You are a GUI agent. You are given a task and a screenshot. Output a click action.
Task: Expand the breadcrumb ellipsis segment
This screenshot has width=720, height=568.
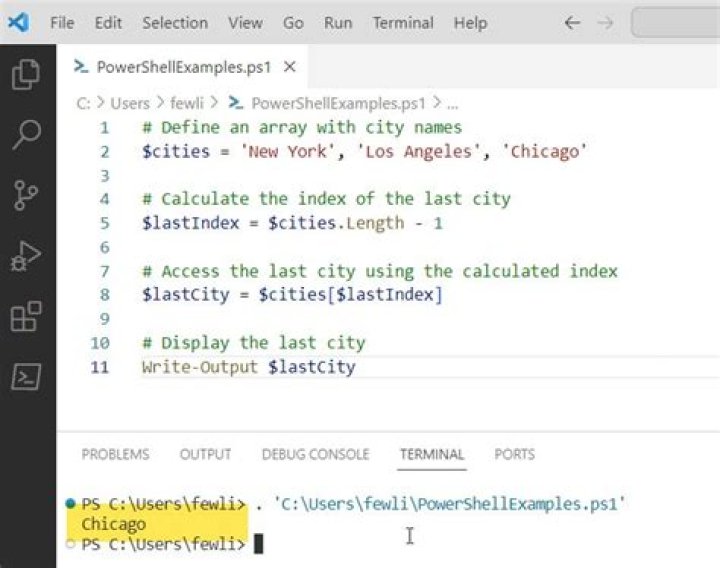452,104
